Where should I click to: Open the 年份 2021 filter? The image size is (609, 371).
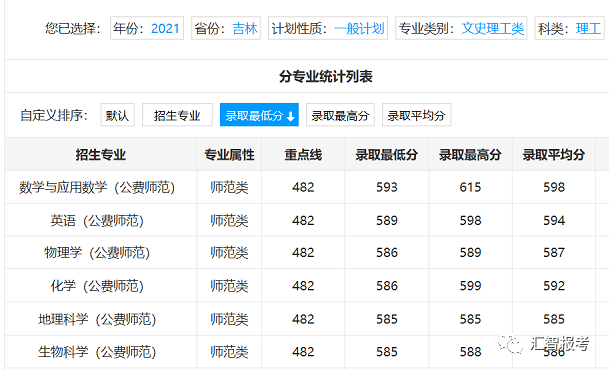click(147, 28)
